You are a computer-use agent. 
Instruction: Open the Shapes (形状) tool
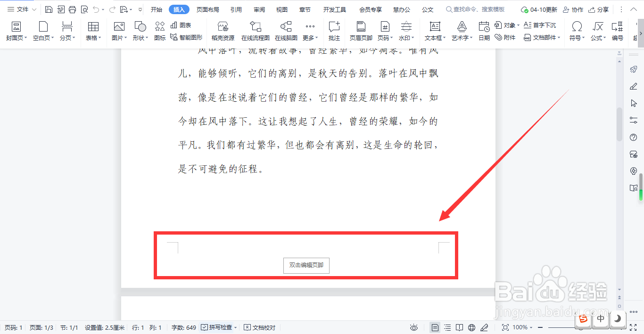(140, 31)
